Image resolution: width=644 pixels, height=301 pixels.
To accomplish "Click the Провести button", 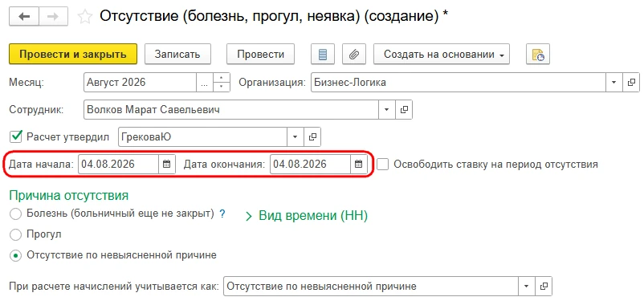I will (260, 55).
